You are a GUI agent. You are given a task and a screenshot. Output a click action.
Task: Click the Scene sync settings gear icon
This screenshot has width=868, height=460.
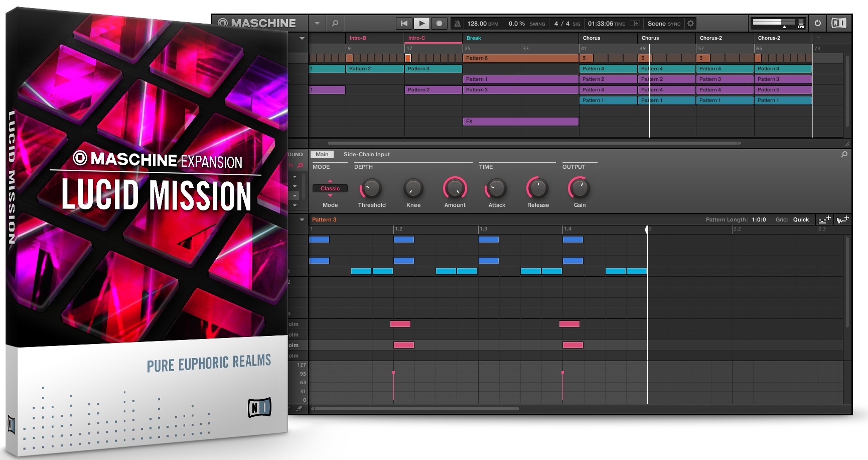pos(690,24)
